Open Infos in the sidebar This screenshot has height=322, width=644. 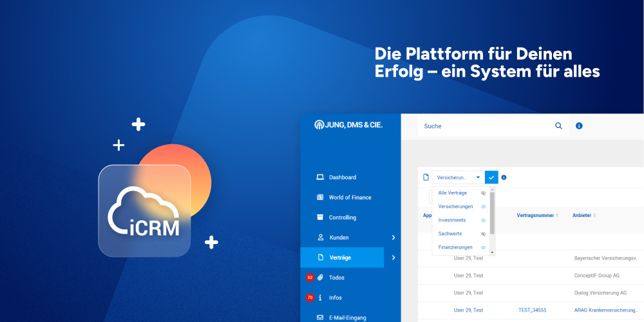[x=336, y=298]
